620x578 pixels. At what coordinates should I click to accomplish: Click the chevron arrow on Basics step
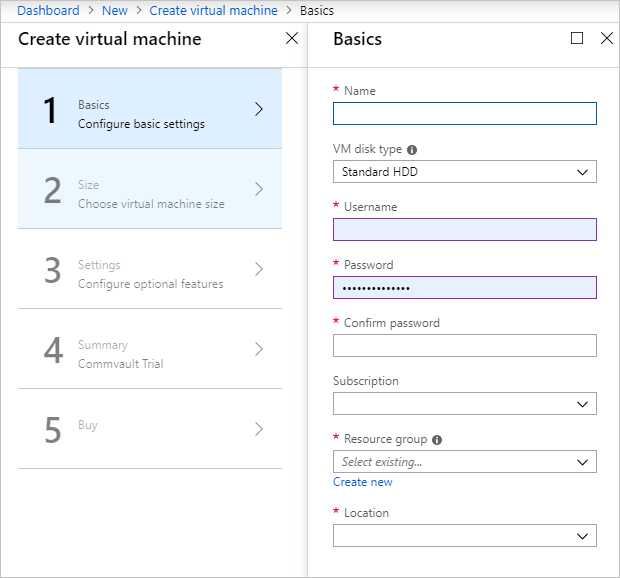point(259,109)
